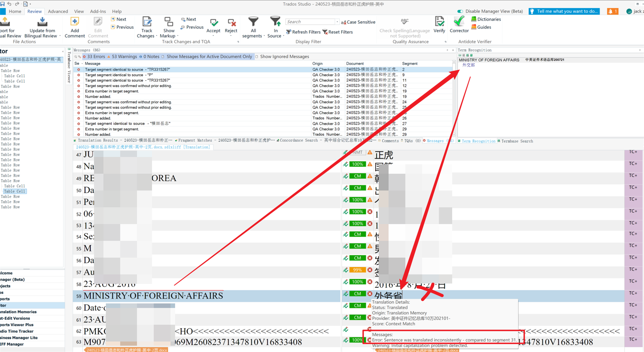This screenshot has width=644, height=352.
Task: Click the All segments filter funnel
Action: coord(253,21)
